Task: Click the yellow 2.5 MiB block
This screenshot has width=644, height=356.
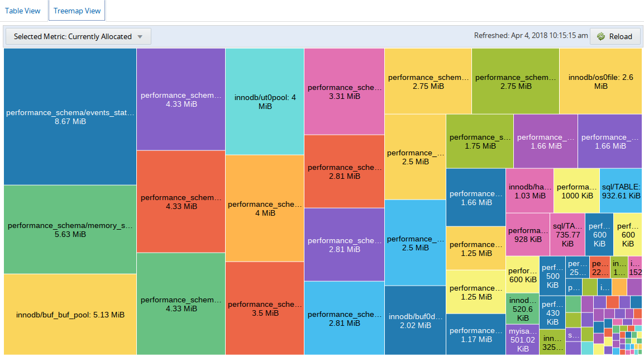Action: click(415, 157)
